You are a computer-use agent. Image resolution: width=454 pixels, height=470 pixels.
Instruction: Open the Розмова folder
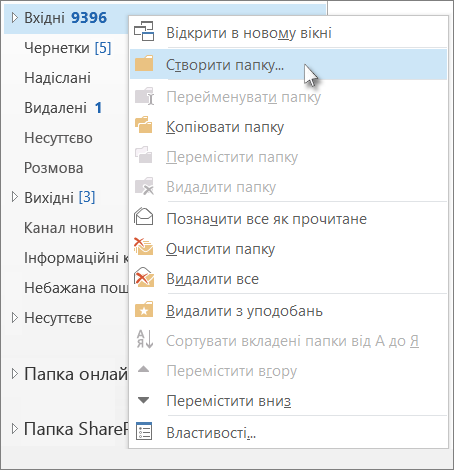54,168
